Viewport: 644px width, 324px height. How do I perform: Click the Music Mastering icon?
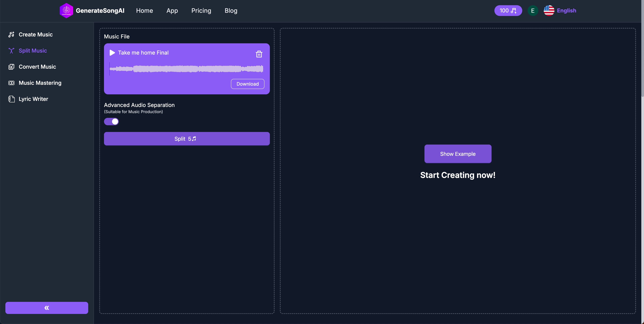[x=11, y=83]
